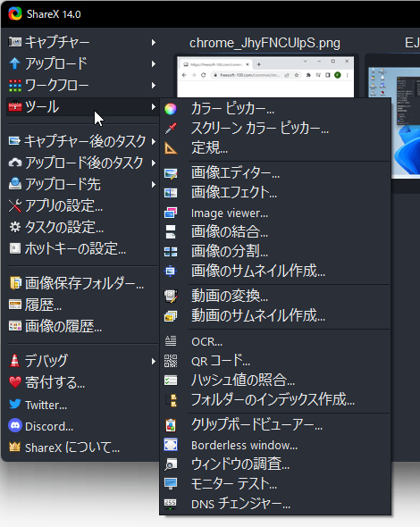The width and height of the screenshot is (420, 527).
Task: Click the eyedropper icon for スクリーン カラー ピッカー
Action: pyautogui.click(x=171, y=128)
